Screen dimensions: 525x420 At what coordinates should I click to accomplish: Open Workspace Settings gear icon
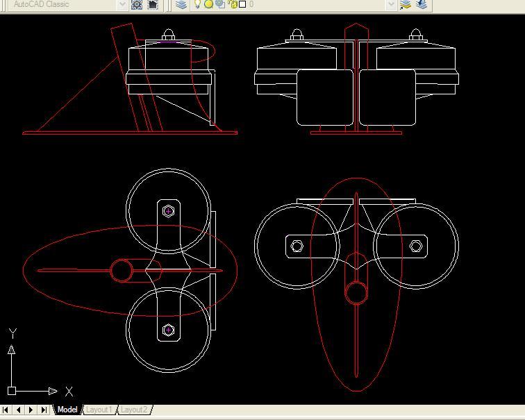pos(137,5)
